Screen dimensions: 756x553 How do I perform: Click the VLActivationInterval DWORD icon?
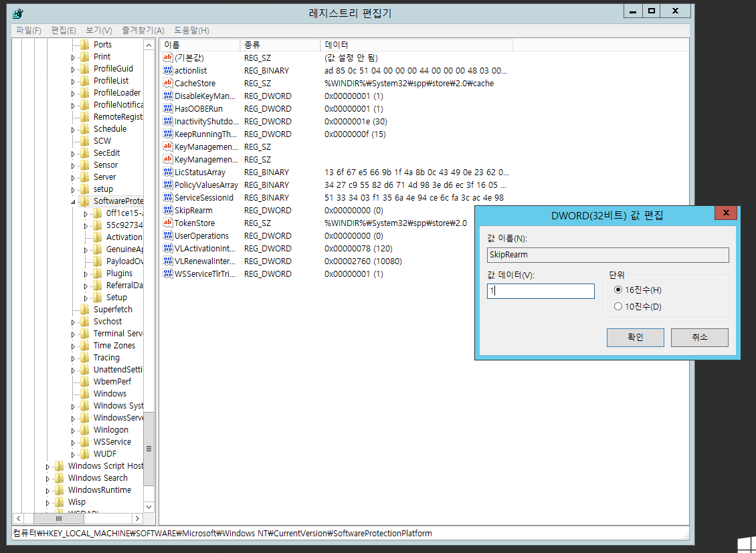[x=168, y=249]
